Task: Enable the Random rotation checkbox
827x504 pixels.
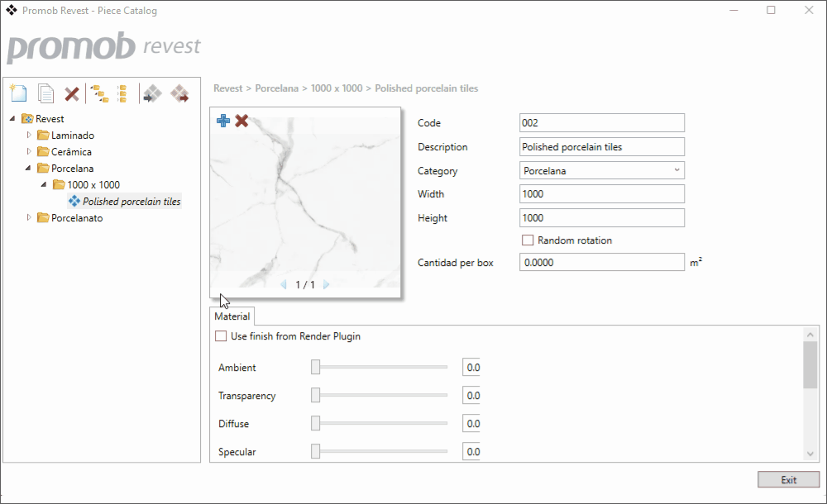Action: coord(528,240)
